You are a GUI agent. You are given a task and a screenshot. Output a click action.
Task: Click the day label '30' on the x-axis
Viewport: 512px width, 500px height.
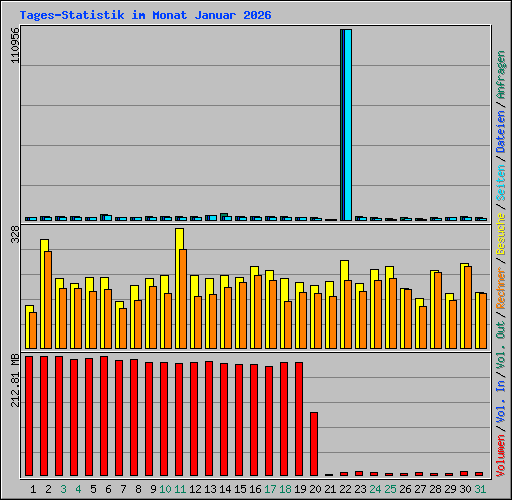coord(465,489)
